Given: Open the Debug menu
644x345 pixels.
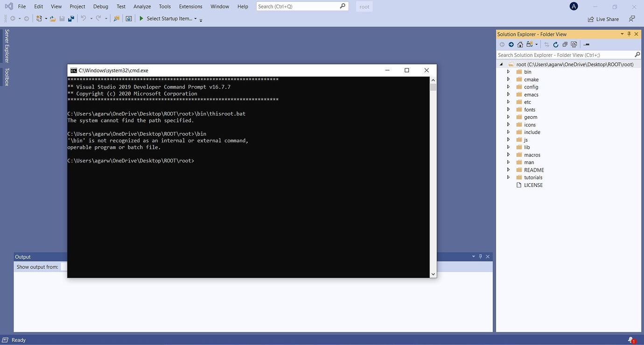Looking at the screenshot, I should point(100,6).
